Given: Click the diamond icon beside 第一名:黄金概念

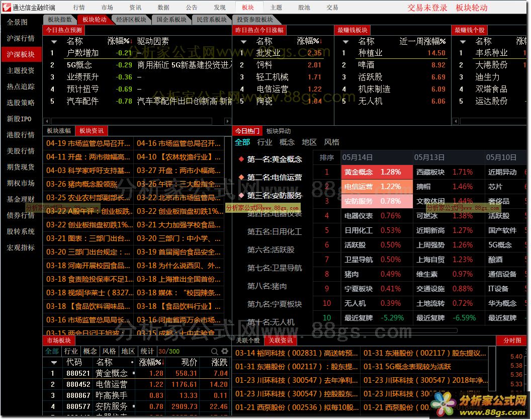Looking at the screenshot, I should coord(241,159).
